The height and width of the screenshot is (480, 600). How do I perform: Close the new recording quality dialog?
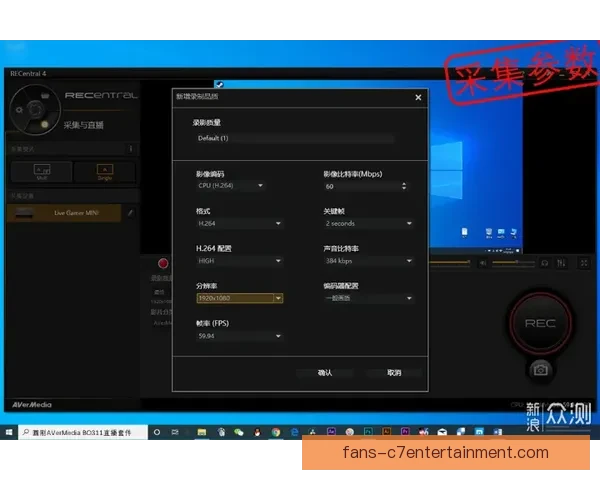click(418, 98)
